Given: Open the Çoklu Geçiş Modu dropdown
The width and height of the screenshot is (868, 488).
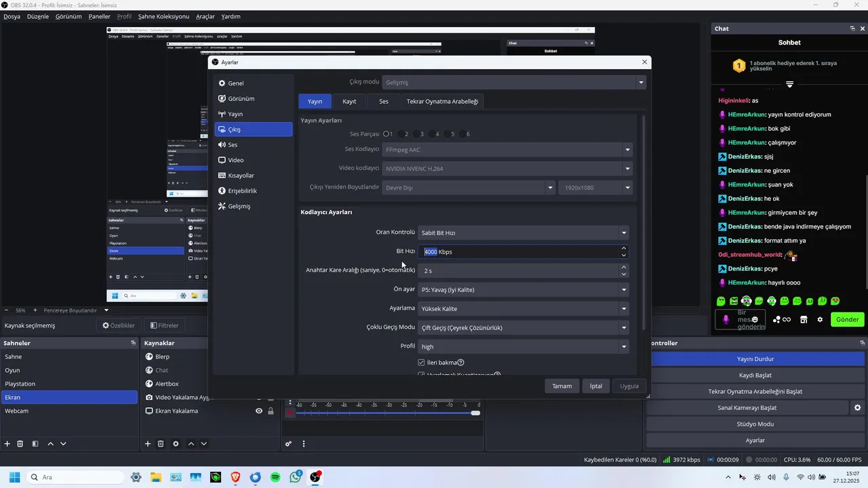Looking at the screenshot, I should [523, 327].
